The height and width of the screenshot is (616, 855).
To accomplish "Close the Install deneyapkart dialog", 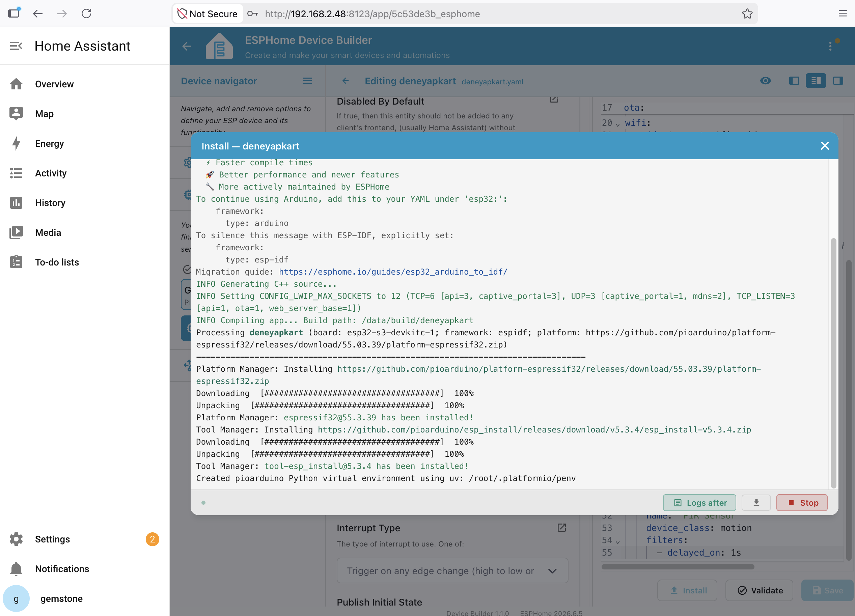I will click(825, 146).
